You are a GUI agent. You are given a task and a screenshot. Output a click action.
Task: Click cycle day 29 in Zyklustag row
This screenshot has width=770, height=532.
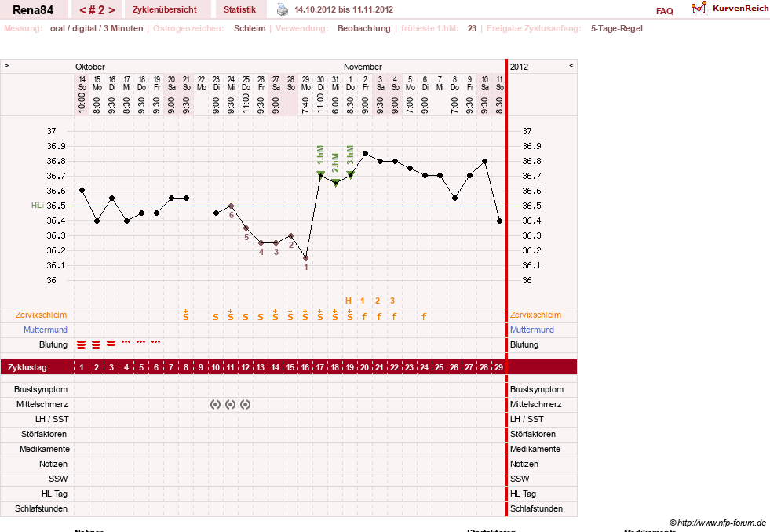[x=498, y=367]
